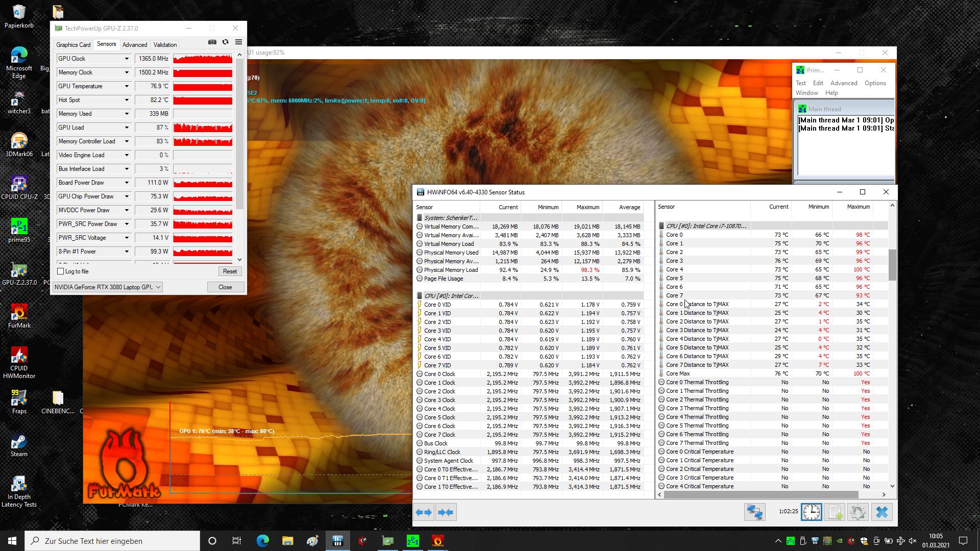Open GPU-Z.2.37.0 desktop shortcut

point(19,273)
